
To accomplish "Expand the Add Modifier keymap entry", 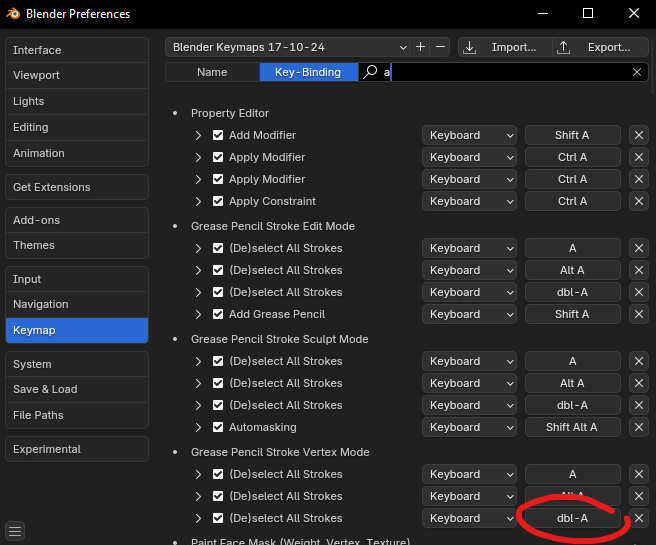I will 198,135.
